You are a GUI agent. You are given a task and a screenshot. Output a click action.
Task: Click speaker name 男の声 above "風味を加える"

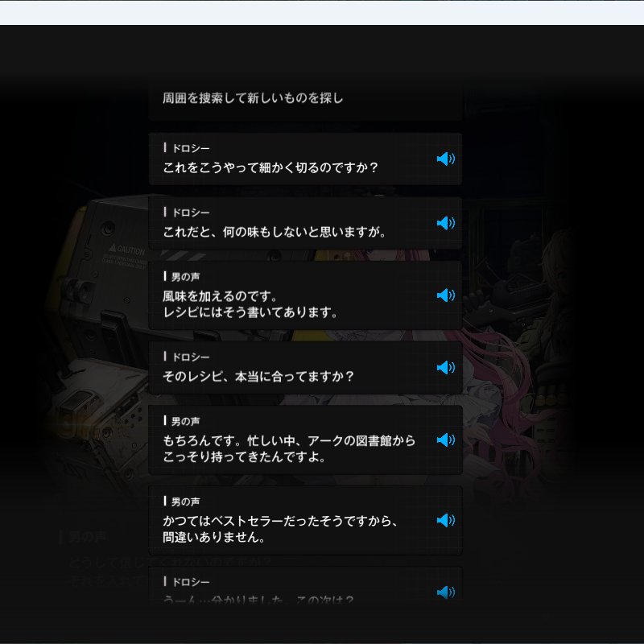pyautogui.click(x=186, y=277)
